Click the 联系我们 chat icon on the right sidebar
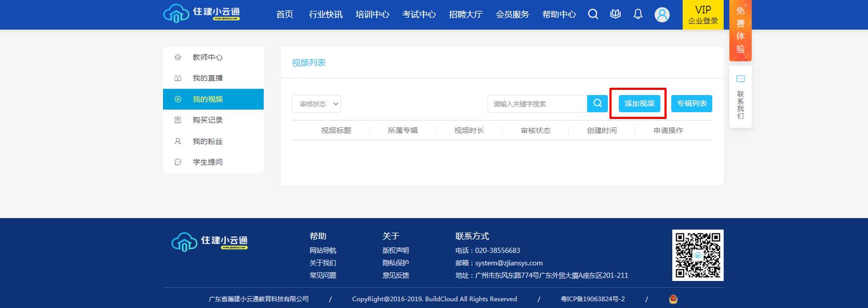Viewport: 868px width, 308px height. [740, 79]
